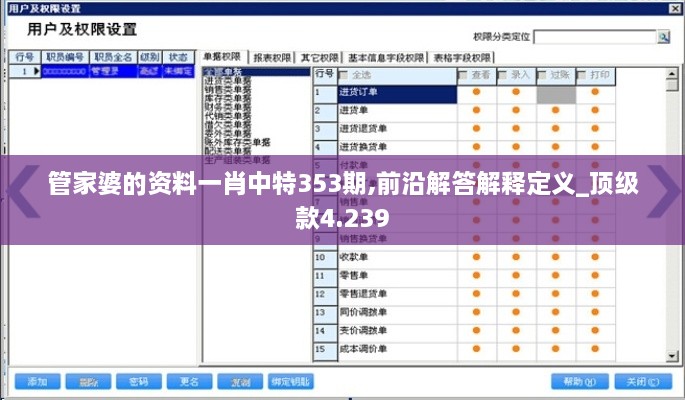Click the 删除 button
The image size is (685, 400).
click(88, 382)
